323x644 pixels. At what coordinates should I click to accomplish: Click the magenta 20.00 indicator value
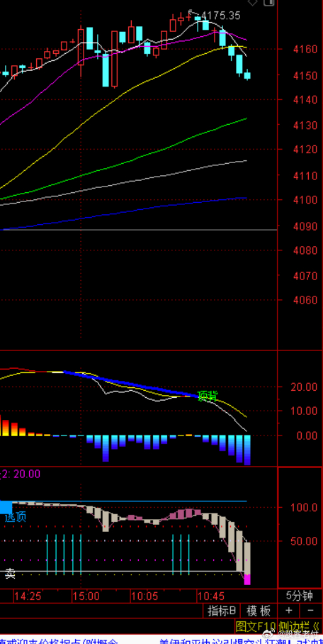pos(27,474)
